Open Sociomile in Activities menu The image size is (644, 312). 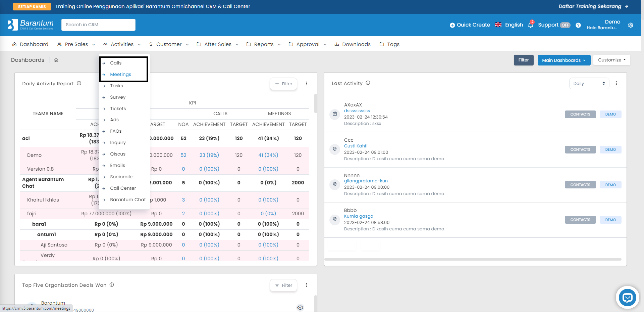coord(121,177)
